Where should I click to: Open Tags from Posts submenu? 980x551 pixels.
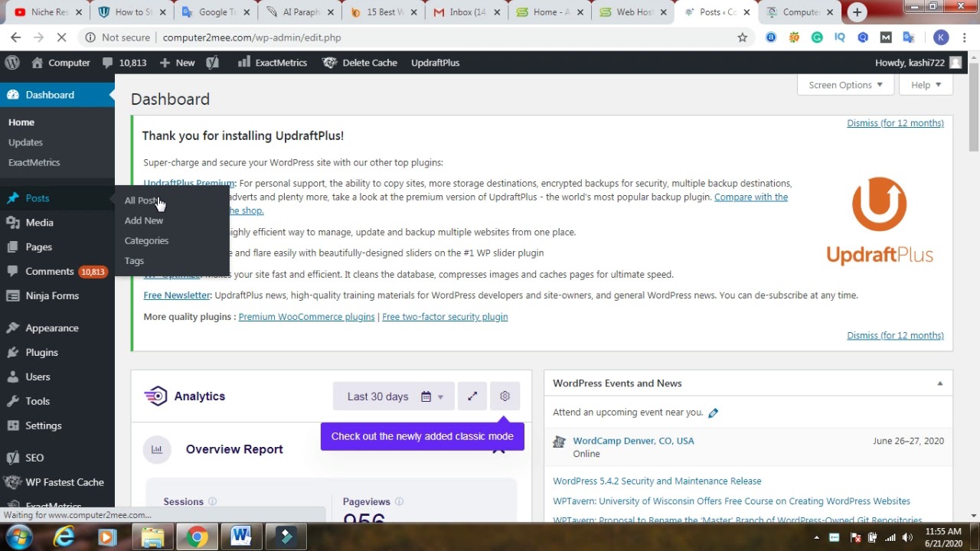[134, 261]
